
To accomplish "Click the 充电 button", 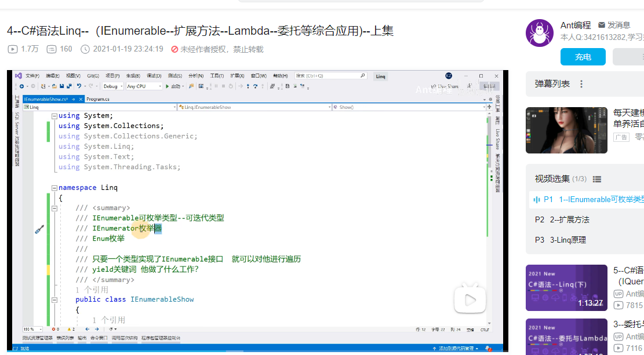I will point(583,57).
